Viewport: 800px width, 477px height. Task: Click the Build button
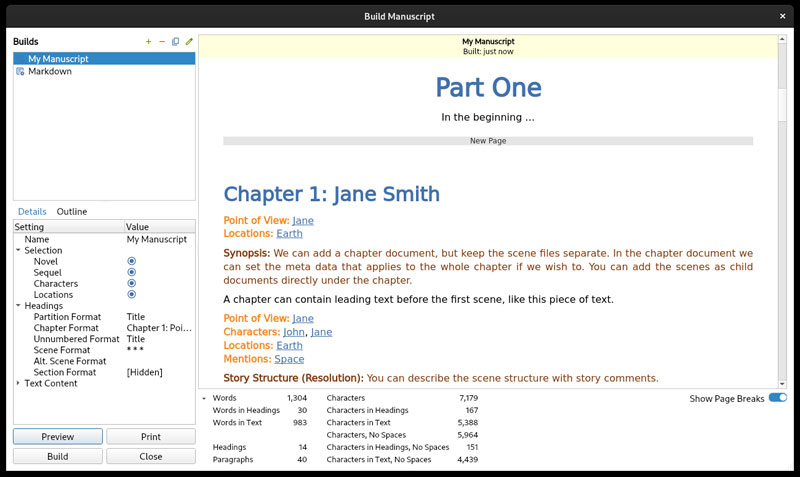(58, 457)
